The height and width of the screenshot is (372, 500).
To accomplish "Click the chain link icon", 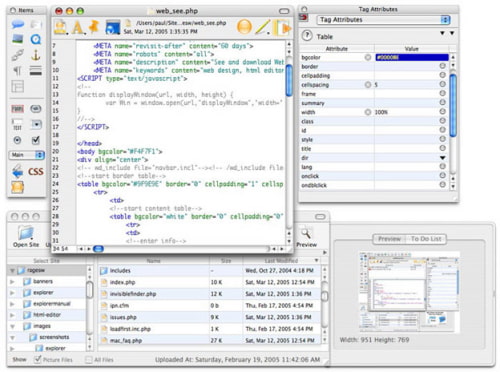I will [x=17, y=55].
